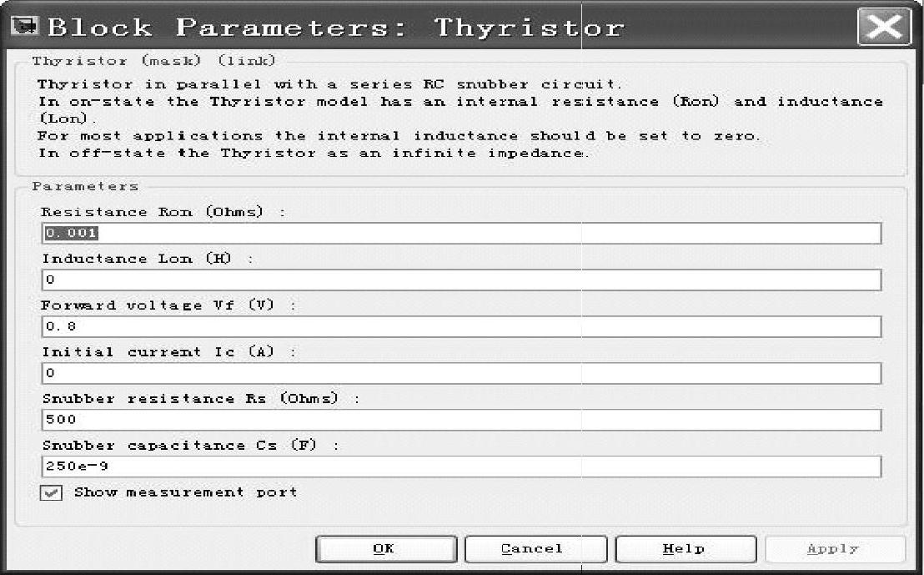The image size is (924, 575).
Task: Click the 'Block Parameters: Thyristor' title bar
Action: 334,28
